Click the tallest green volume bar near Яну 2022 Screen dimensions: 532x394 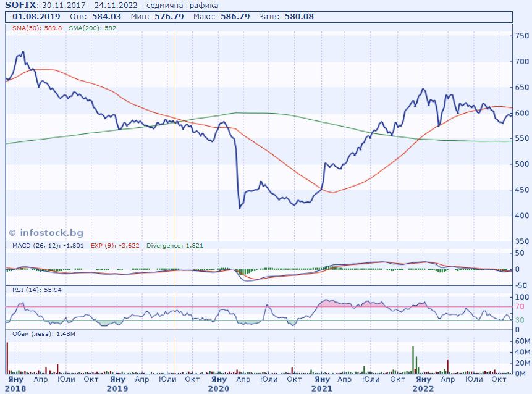click(413, 360)
